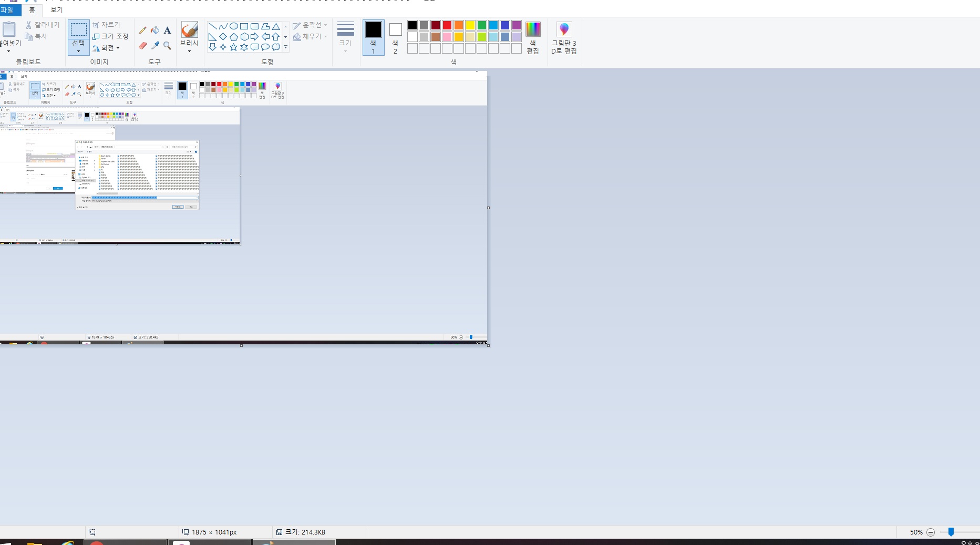Choose the Right arrow shape
Viewport: 980px width, 545px height.
(254, 36)
